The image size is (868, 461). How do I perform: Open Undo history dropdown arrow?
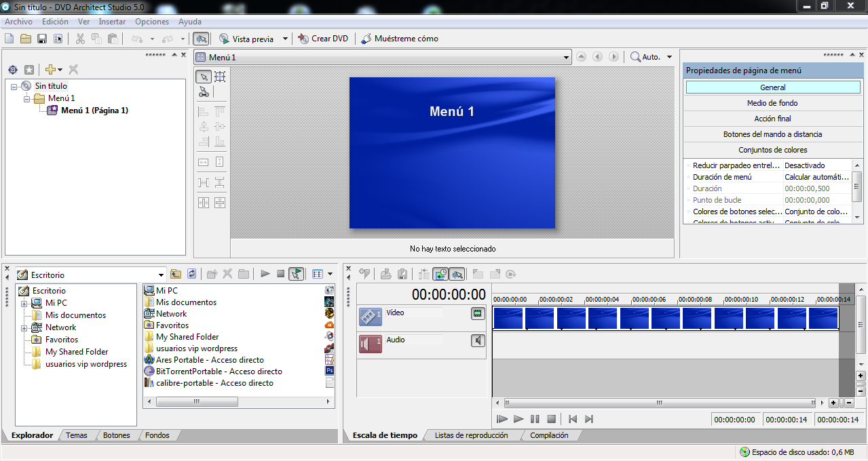coord(152,39)
